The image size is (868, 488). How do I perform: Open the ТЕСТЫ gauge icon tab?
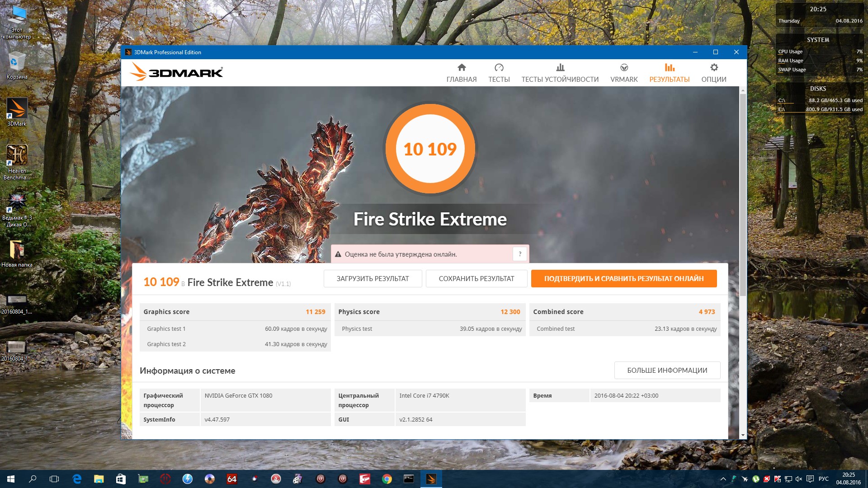pyautogui.click(x=499, y=73)
